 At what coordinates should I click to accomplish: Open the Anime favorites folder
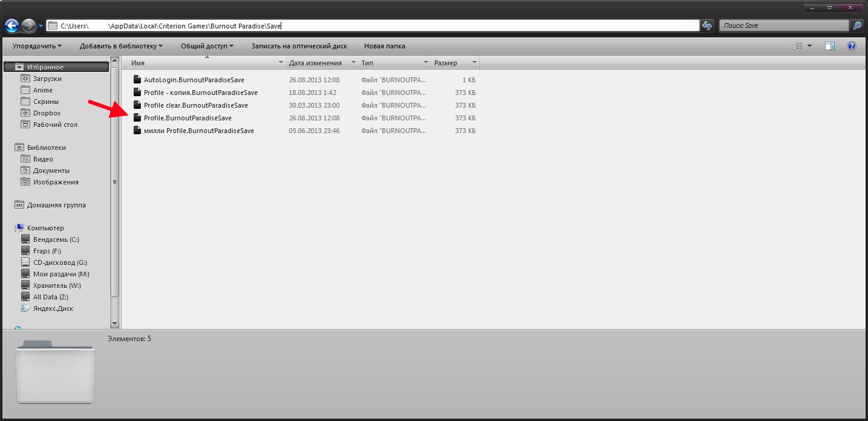point(43,90)
